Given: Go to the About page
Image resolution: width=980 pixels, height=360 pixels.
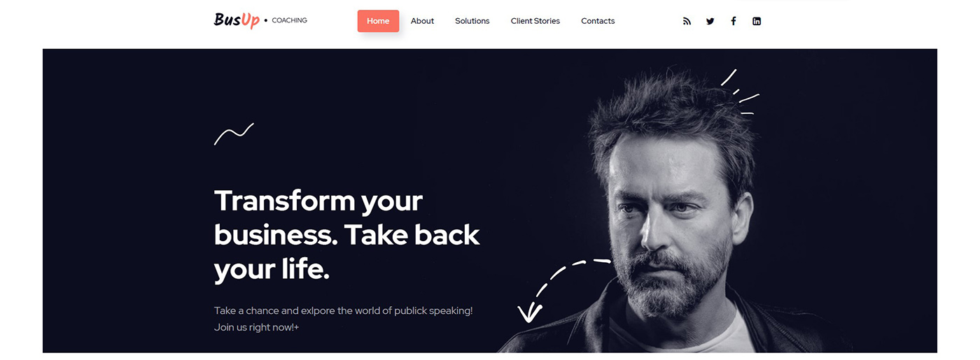Looking at the screenshot, I should point(422,21).
